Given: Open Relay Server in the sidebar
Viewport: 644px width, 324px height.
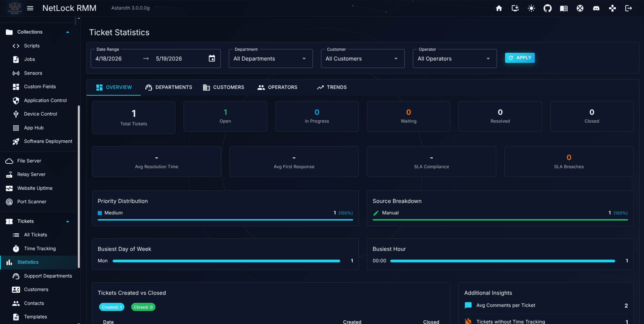Looking at the screenshot, I should (x=39, y=174).
